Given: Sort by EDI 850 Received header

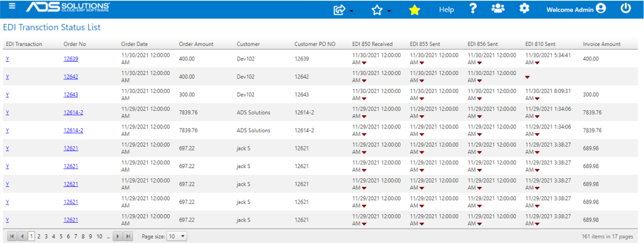Looking at the screenshot, I should (x=372, y=44).
